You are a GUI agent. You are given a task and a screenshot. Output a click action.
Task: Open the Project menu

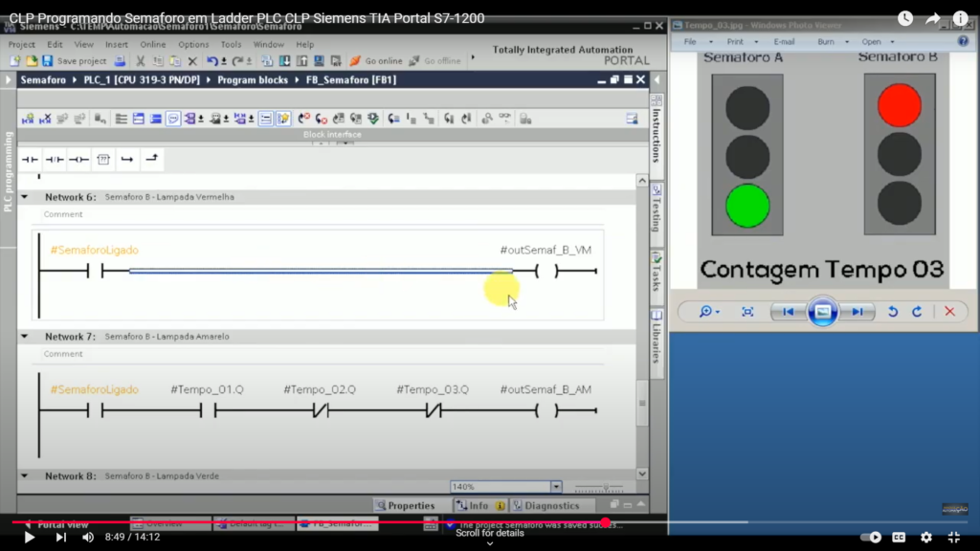[x=22, y=44]
